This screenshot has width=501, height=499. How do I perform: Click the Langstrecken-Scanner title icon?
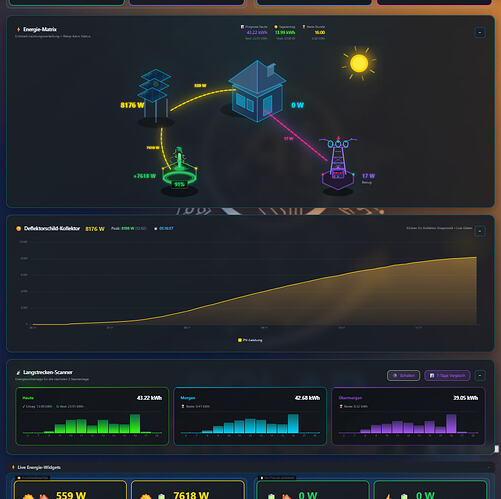pos(18,372)
